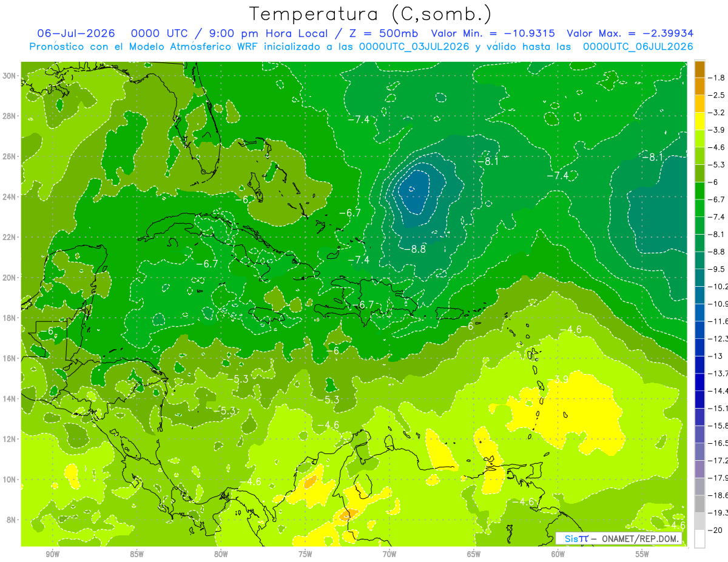Click the "16N" latitude axis label
The width and height of the screenshot is (728, 562).
click(10, 358)
